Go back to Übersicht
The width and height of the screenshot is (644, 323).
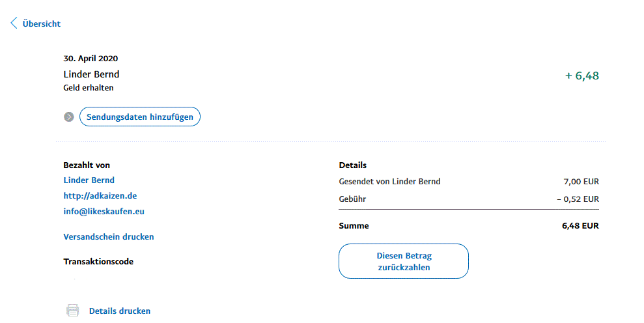point(41,23)
